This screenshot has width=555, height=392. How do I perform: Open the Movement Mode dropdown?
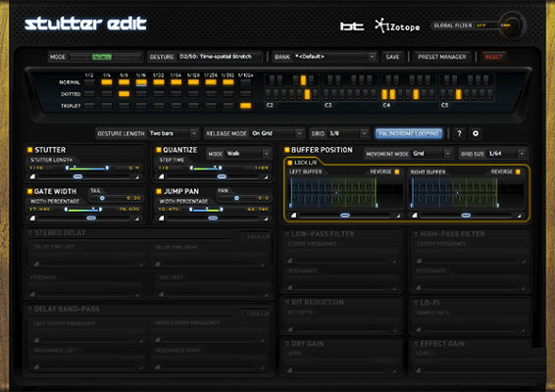tap(431, 154)
